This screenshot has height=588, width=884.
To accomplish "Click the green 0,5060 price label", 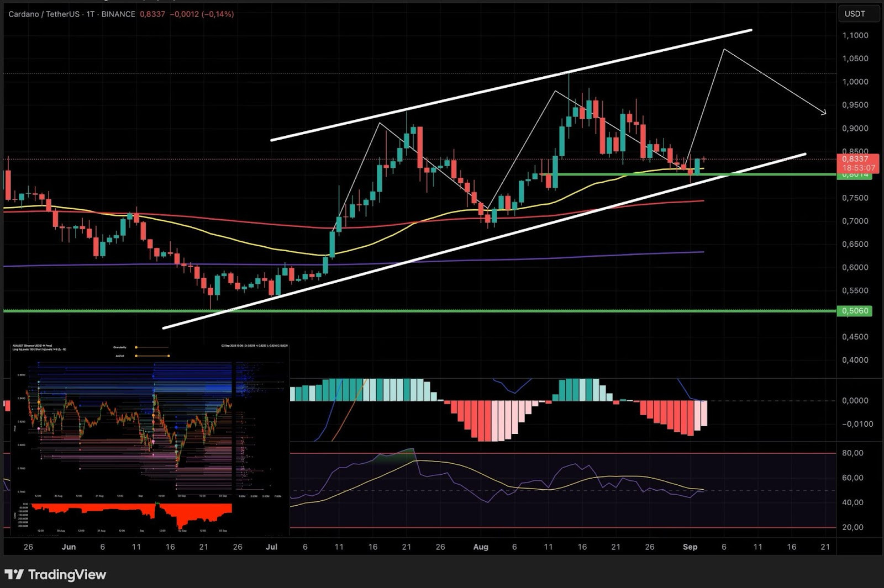I will click(x=855, y=311).
